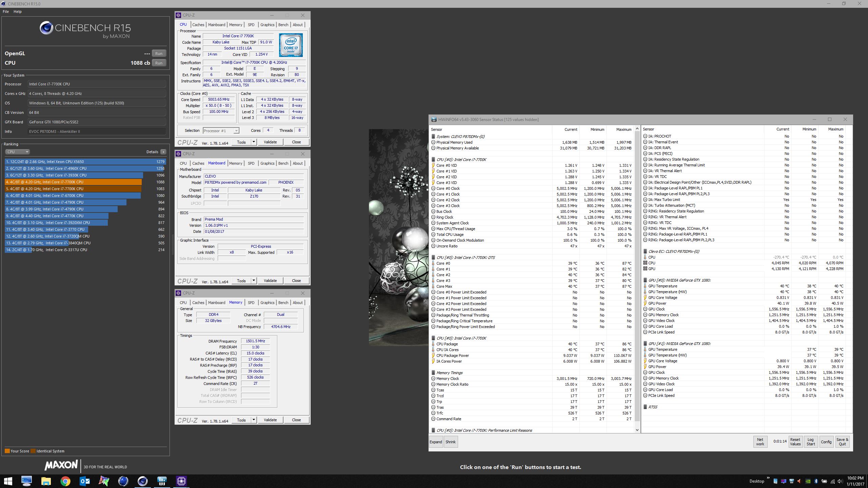Open the NVIDIA tray icon
This screenshot has width=868, height=488.
[808, 482]
